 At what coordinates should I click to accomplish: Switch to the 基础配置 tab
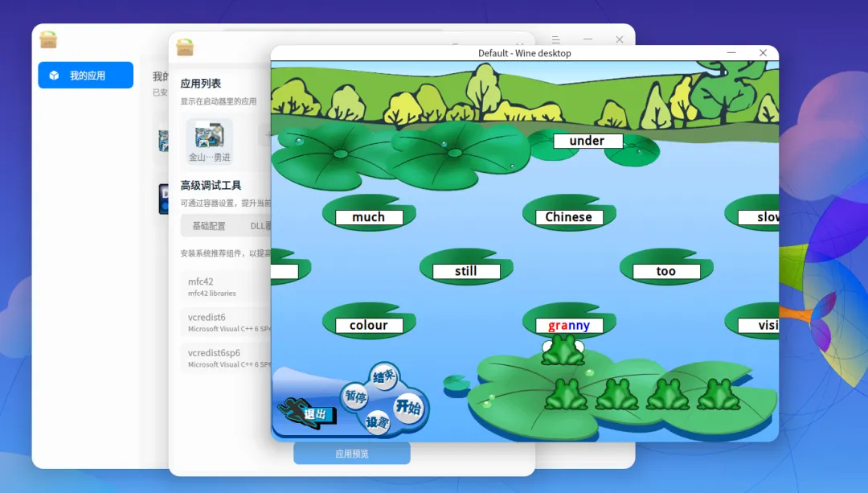[209, 226]
